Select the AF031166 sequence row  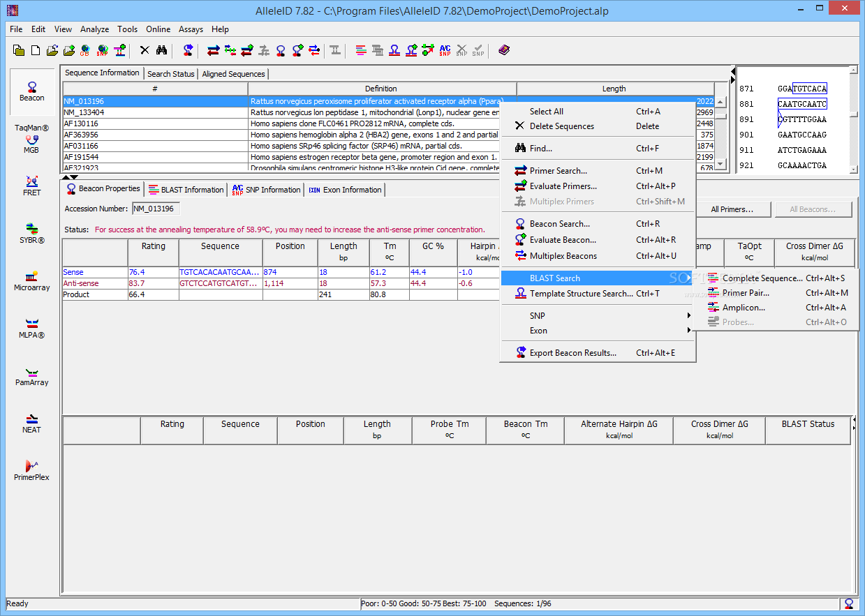coord(388,146)
